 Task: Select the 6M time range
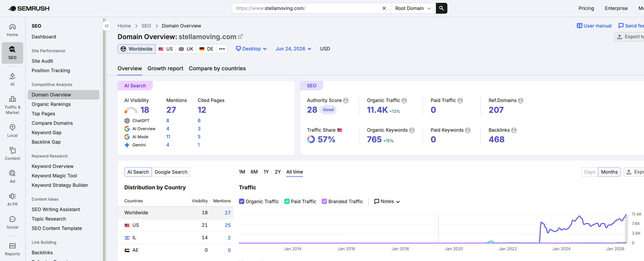(x=254, y=172)
